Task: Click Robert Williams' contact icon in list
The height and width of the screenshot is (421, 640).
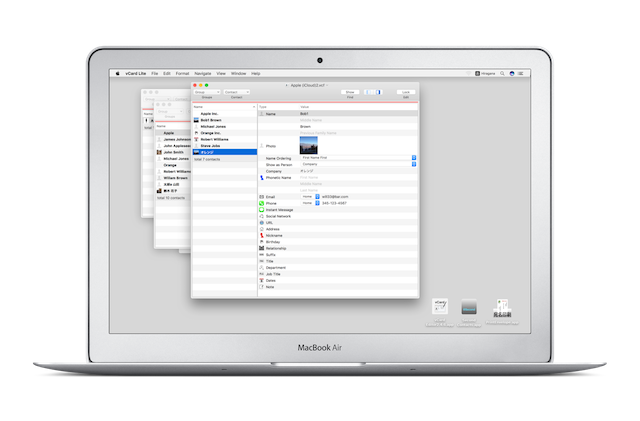Action: 196,139
